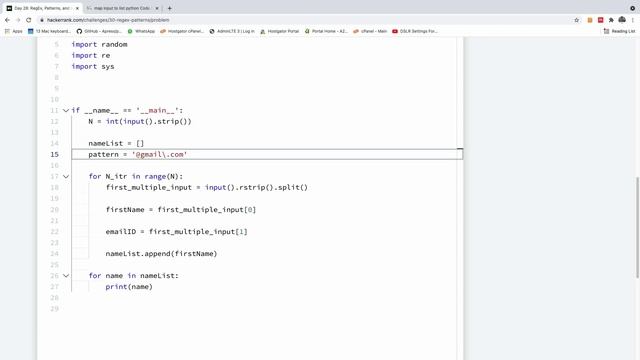Screen dimensions: 640x360
Task: Collapse the if __name__ block fold arrow
Action: click(x=66, y=110)
